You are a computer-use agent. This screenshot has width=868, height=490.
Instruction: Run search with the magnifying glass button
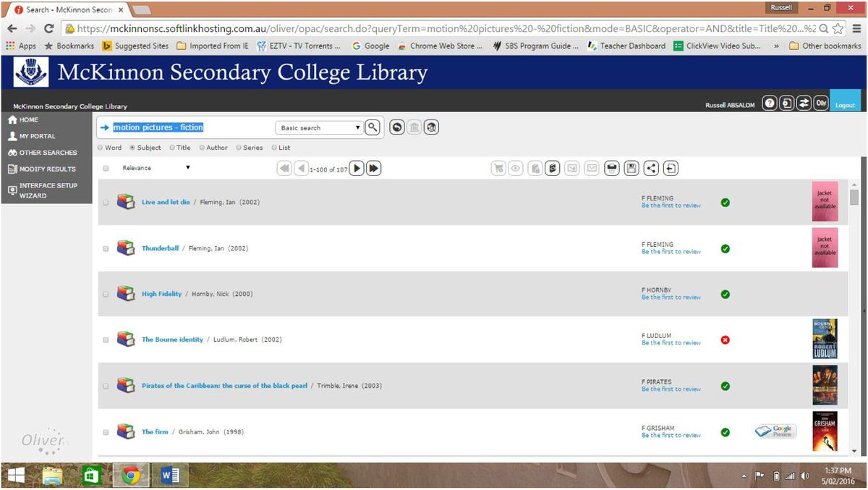click(373, 127)
